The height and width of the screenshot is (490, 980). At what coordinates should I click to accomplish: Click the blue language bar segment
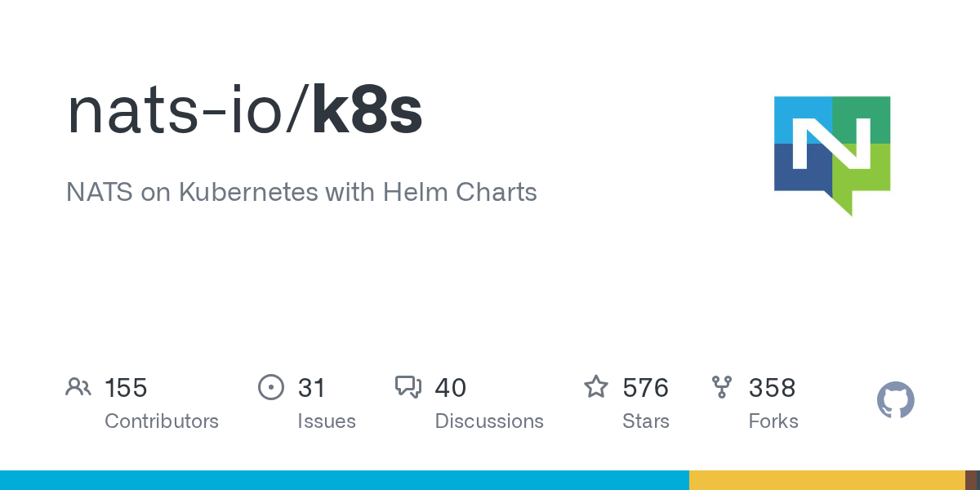tap(344, 480)
